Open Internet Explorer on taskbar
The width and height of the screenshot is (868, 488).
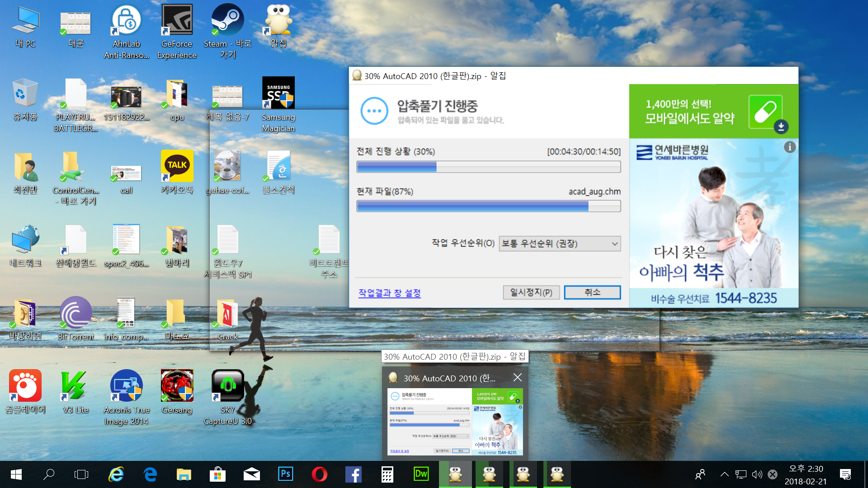[x=116, y=474]
